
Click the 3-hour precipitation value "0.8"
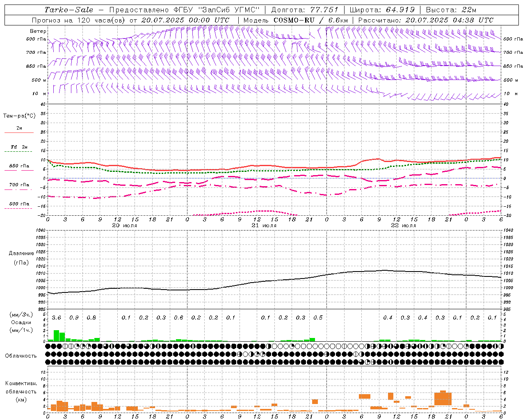(x=91, y=318)
